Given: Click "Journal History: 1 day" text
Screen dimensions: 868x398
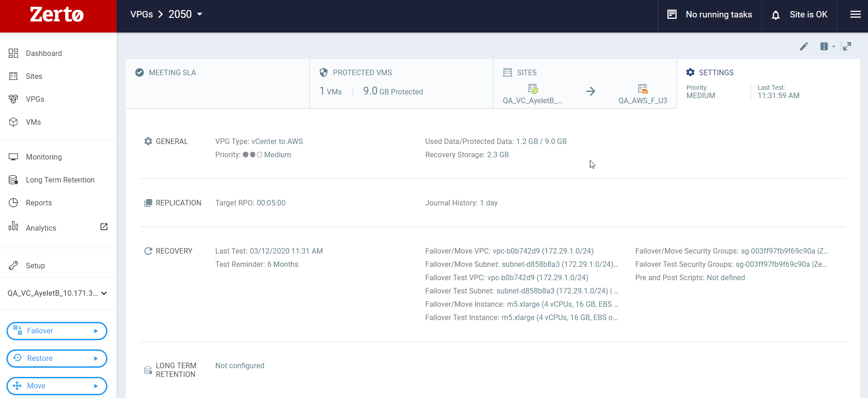Looking at the screenshot, I should (461, 203).
